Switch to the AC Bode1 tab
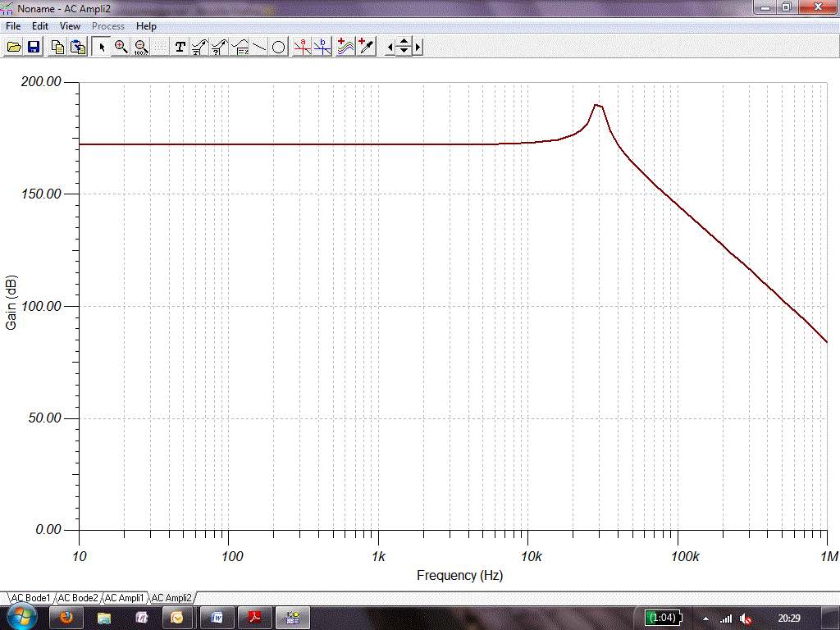 31,597
